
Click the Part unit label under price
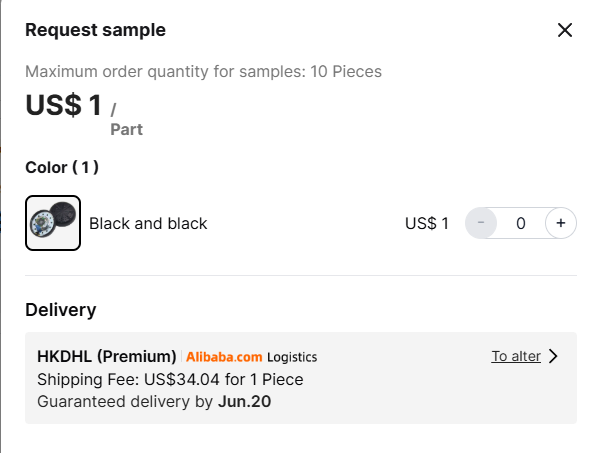[x=126, y=130]
